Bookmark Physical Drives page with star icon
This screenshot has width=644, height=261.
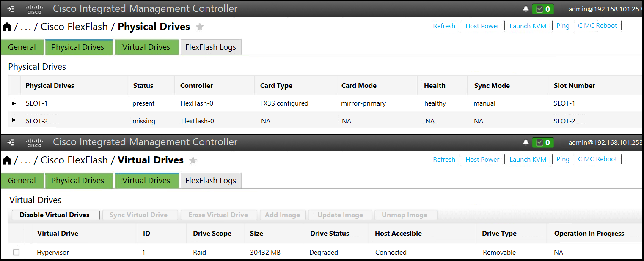pyautogui.click(x=200, y=27)
